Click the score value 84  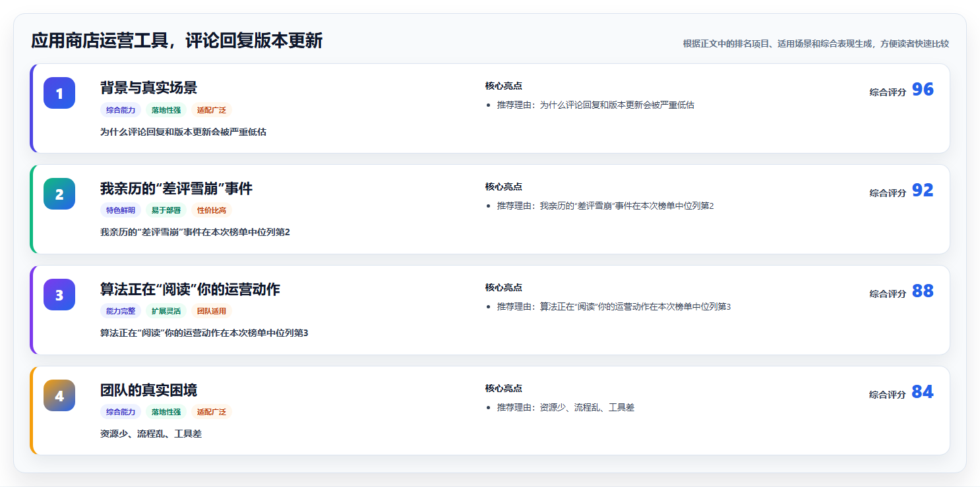[x=923, y=392]
